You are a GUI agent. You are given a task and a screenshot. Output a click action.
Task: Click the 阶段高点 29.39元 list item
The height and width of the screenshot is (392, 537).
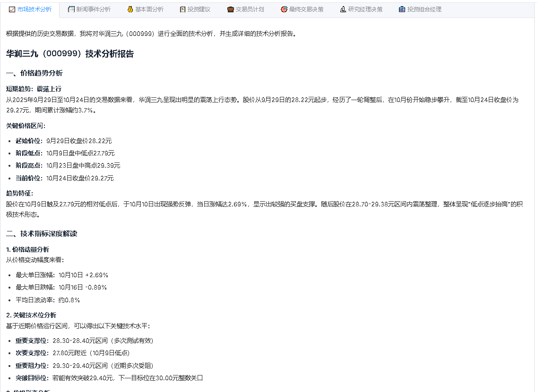click(68, 166)
